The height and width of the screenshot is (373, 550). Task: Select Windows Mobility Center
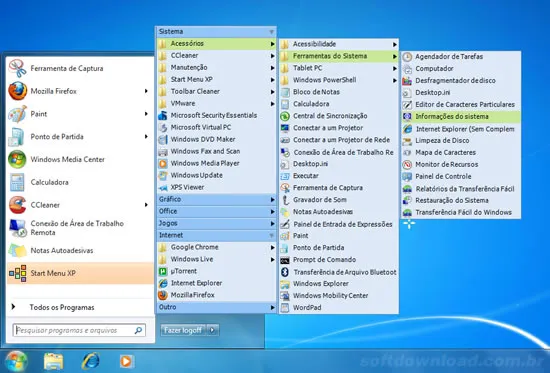click(x=338, y=296)
